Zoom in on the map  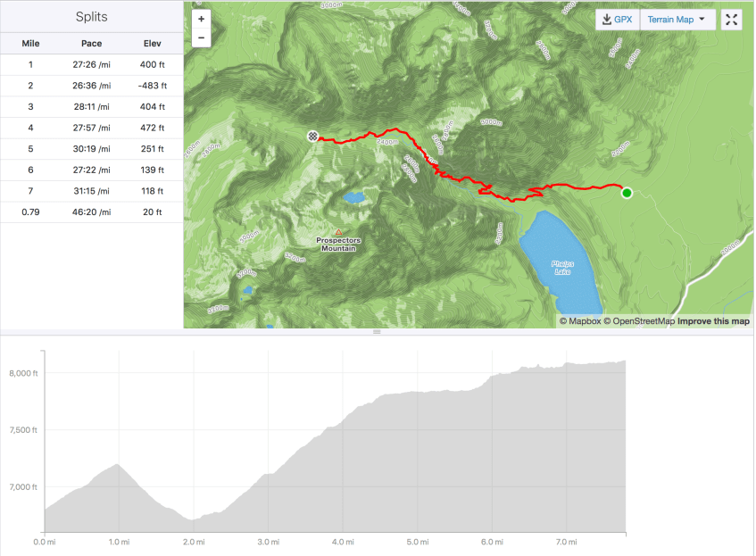[201, 19]
